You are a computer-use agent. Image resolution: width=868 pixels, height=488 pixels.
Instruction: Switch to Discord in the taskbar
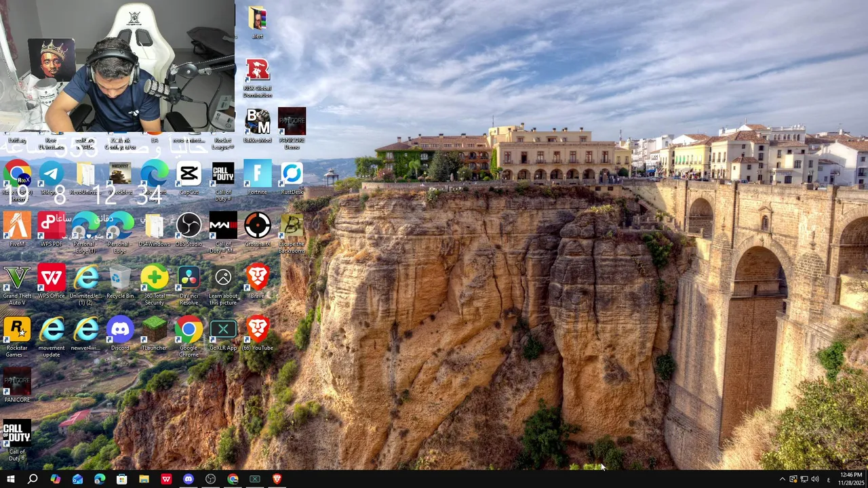tap(188, 479)
